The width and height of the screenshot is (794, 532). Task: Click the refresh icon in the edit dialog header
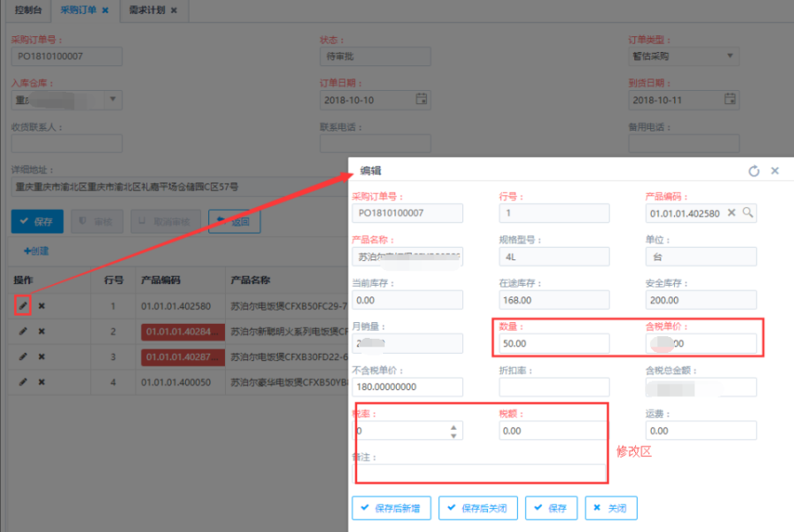click(753, 171)
